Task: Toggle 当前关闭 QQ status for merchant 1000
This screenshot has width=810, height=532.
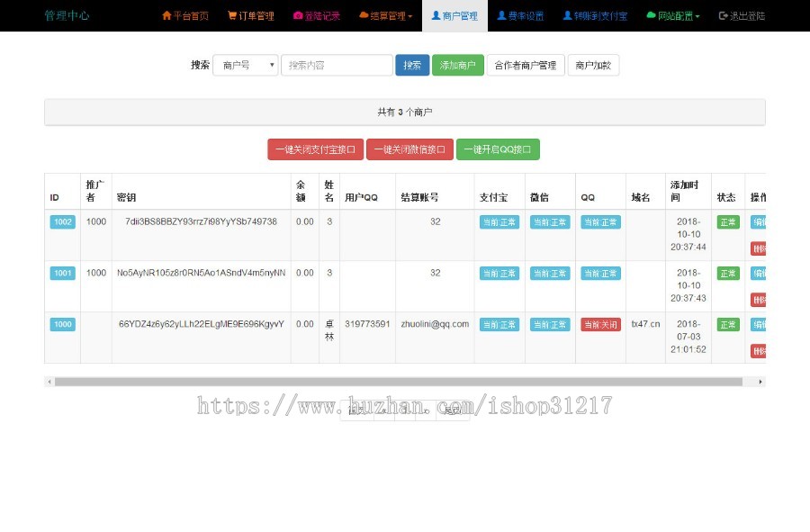Action: (x=601, y=324)
